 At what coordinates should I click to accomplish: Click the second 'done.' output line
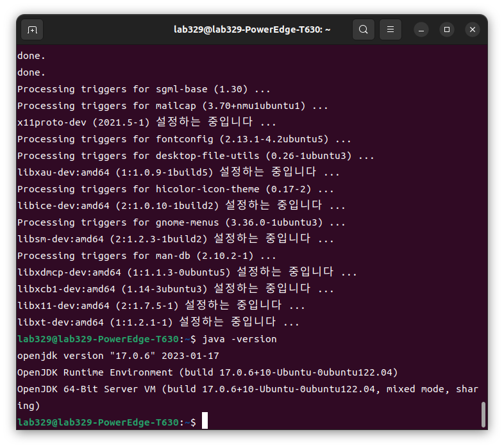[x=31, y=72]
